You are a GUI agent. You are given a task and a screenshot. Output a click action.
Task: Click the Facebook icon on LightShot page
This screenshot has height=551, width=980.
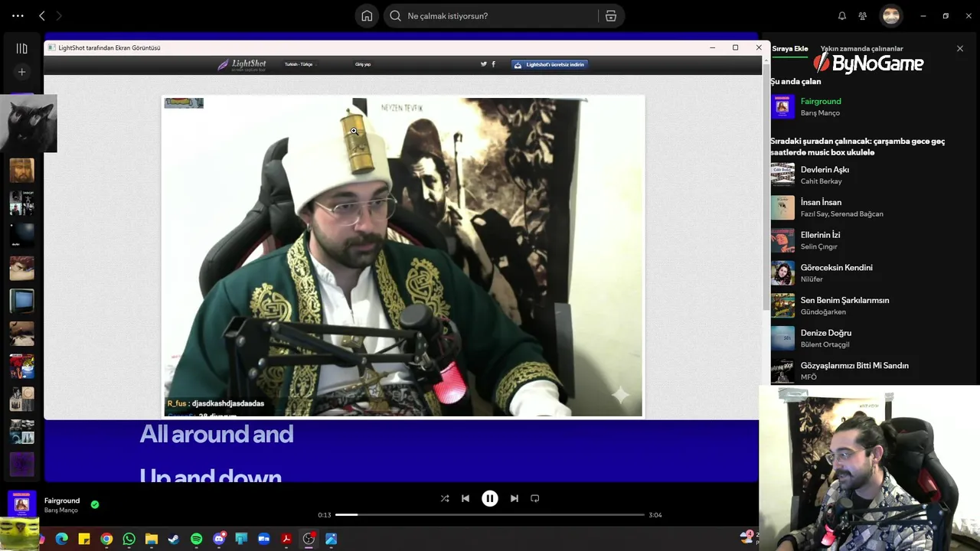493,64
